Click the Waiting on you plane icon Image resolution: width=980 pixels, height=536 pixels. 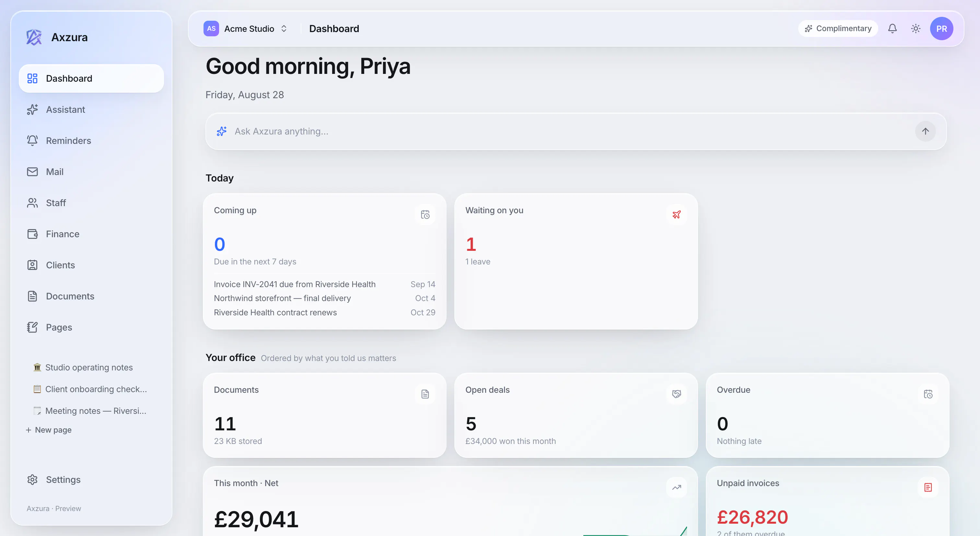(x=676, y=215)
